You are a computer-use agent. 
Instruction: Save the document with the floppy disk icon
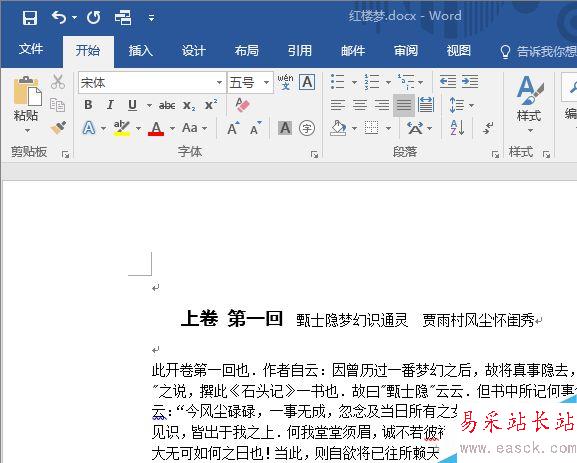(x=29, y=17)
